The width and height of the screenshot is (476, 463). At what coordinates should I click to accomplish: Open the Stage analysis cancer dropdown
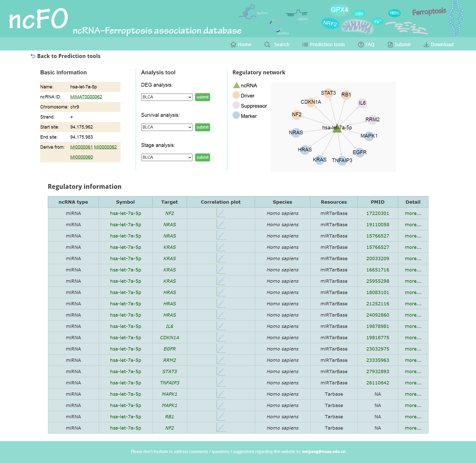[167, 157]
